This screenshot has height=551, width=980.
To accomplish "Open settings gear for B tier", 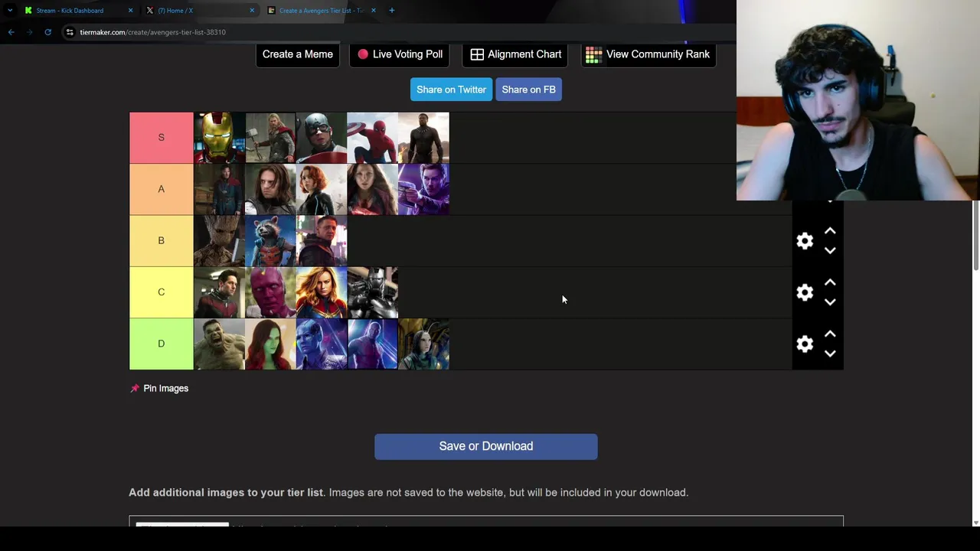I will coord(805,241).
